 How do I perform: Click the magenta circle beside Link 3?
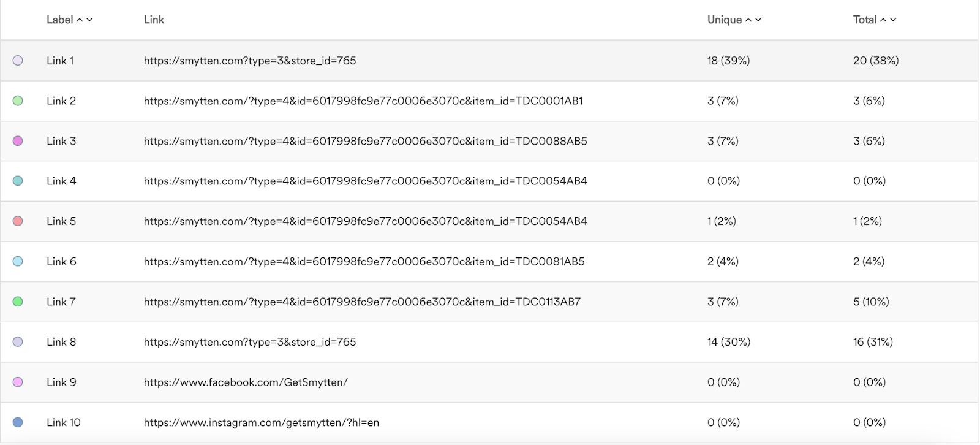point(18,141)
